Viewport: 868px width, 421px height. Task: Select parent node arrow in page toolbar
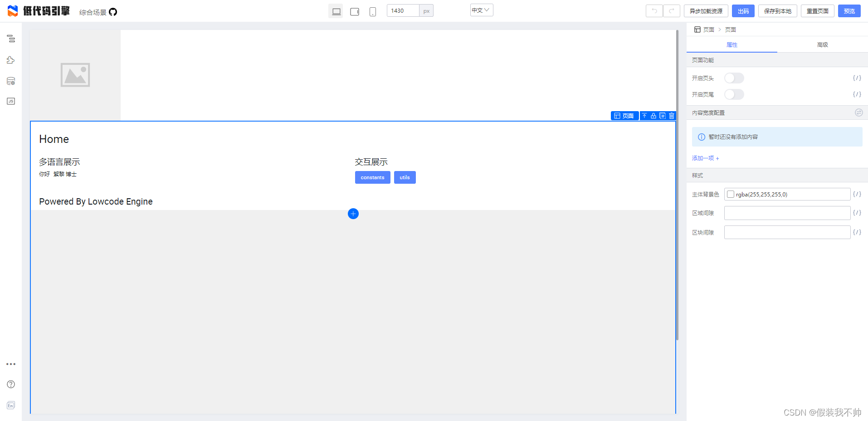pyautogui.click(x=644, y=116)
